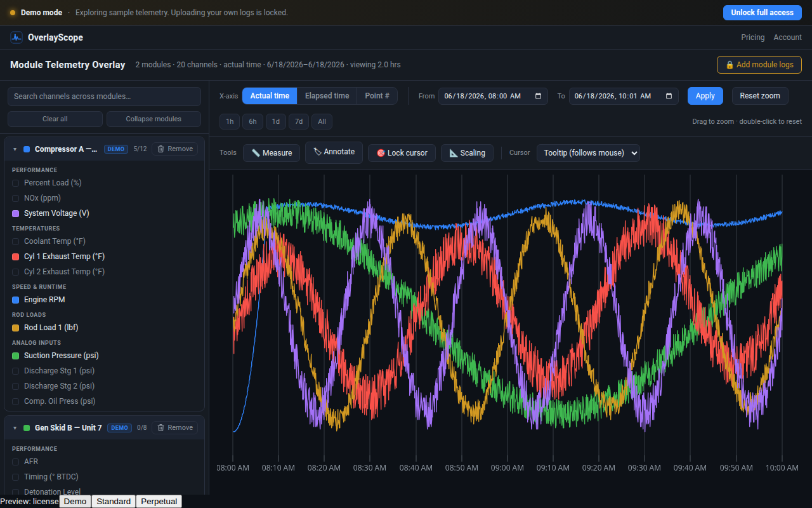Enable the Discharge Stg 1 (psi) channel
This screenshot has height=508, width=812.
click(16, 371)
